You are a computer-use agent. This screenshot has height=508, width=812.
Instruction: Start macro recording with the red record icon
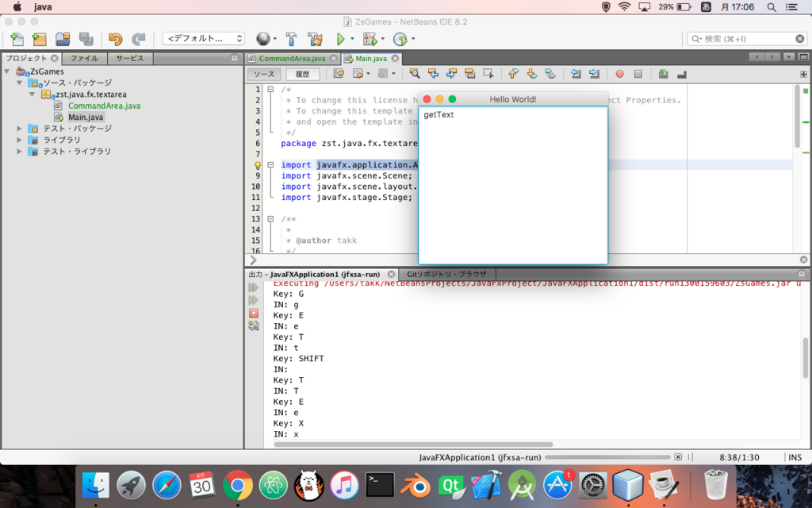[x=619, y=74]
